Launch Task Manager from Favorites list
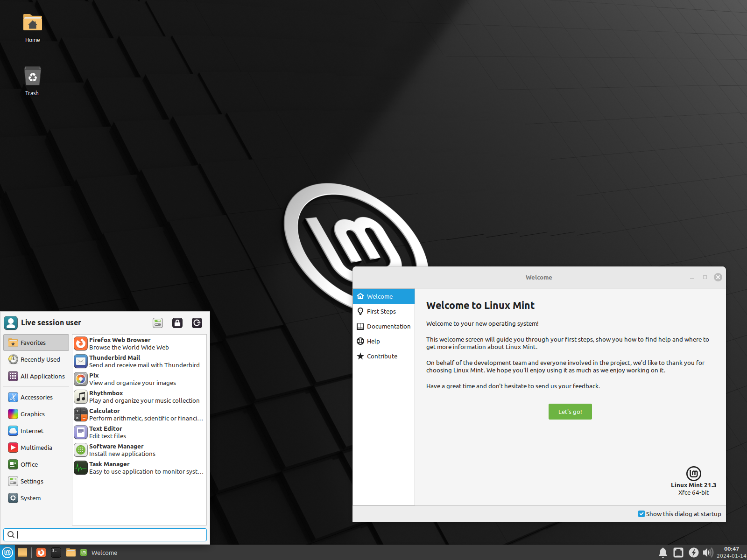Viewport: 747px width, 560px height. tap(139, 468)
